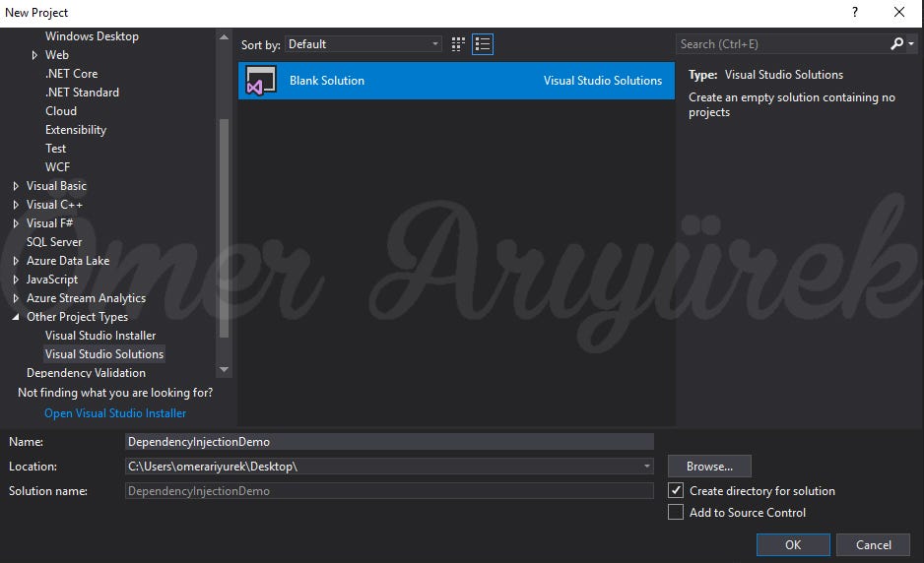Select the Blank Solution template name
Screen dimensions: 924x563
pyautogui.click(x=327, y=81)
